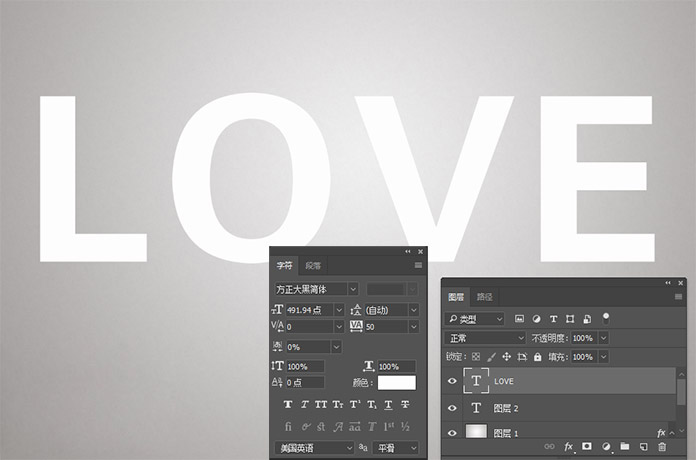The image size is (696, 460).
Task: Click prevent artboard auto-nesting lock icon
Action: point(522,357)
